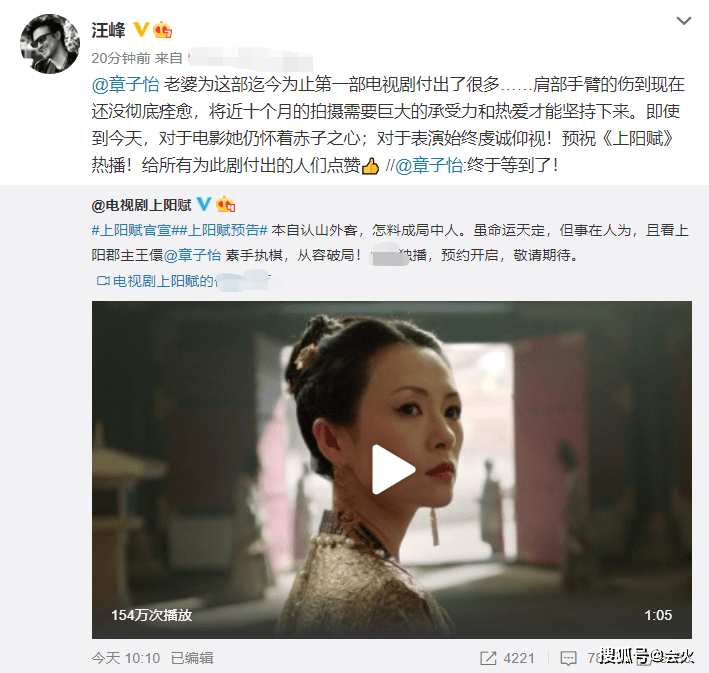
Task: Click the yellow V verification badge
Action: (x=141, y=30)
